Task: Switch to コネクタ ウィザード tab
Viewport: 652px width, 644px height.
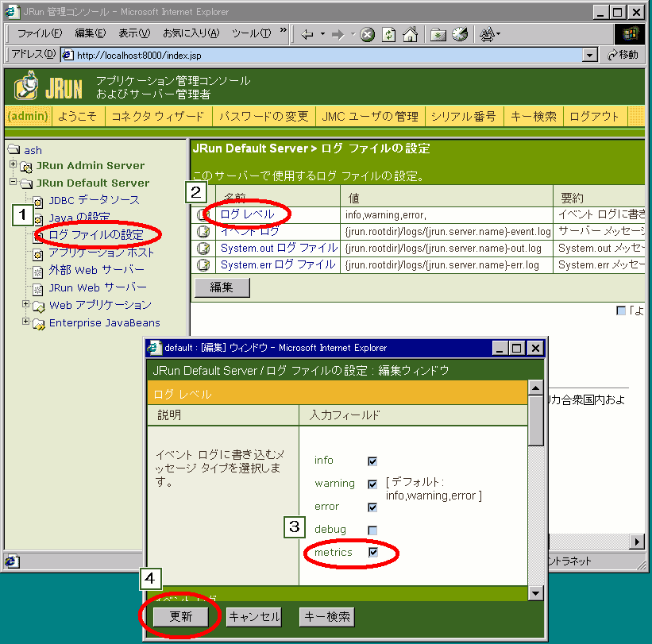Action: click(x=158, y=116)
